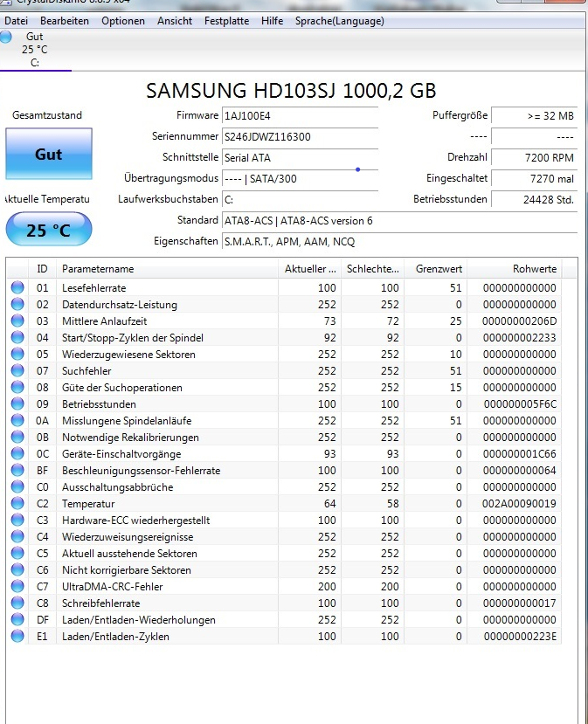The image size is (588, 724).
Task: Click the status icon for Laden/Entladen-Wiederholungen
Action: point(17,620)
